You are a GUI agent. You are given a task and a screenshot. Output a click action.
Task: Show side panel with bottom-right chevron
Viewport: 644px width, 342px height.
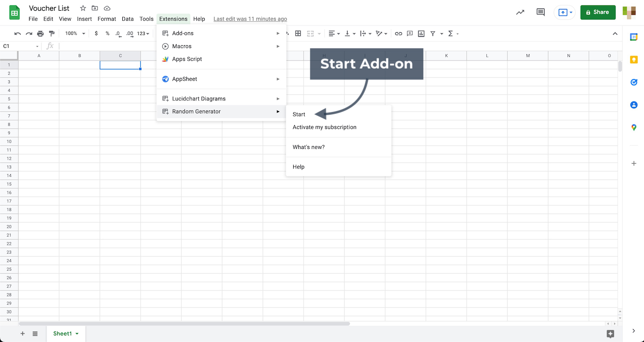(x=634, y=331)
